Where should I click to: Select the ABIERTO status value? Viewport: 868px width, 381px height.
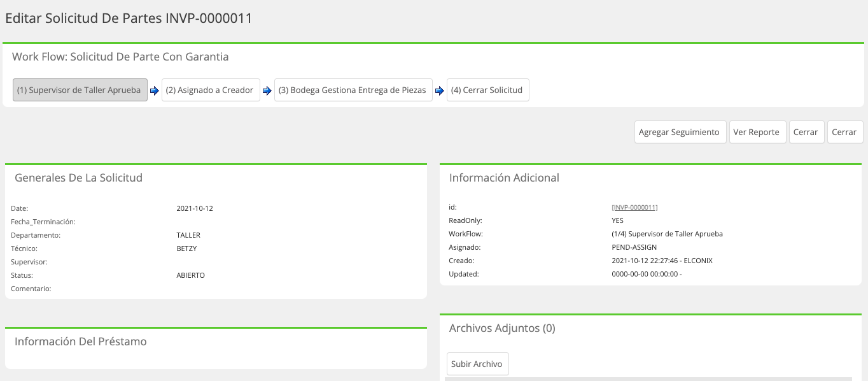(x=191, y=275)
